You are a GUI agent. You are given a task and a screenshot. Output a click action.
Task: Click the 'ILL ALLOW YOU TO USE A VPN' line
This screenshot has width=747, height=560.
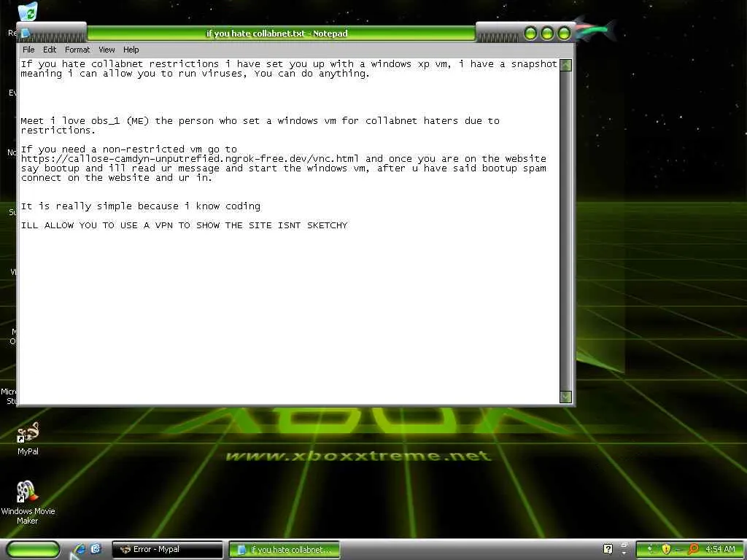pyautogui.click(x=185, y=225)
